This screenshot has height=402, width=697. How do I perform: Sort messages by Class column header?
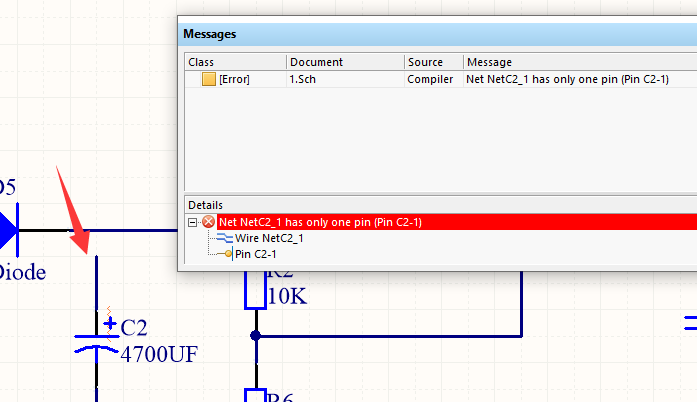coord(235,62)
